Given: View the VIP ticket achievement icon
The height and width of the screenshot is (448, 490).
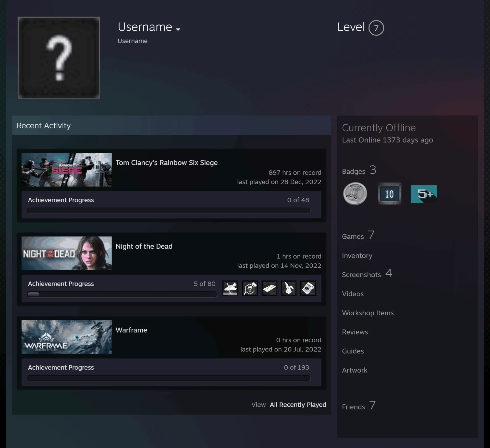Looking at the screenshot, I should click(x=308, y=288).
